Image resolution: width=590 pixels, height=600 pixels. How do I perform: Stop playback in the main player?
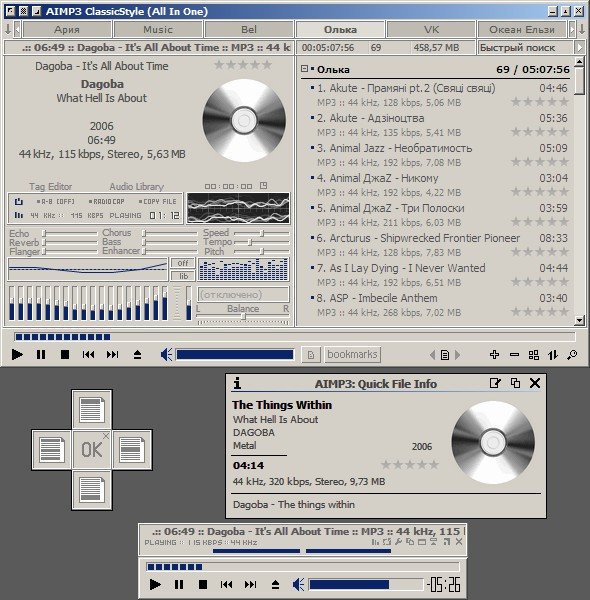pos(65,355)
